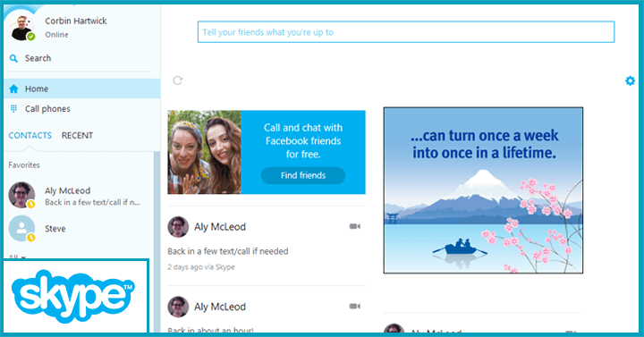Click the Search field text
The width and height of the screenshot is (644, 337).
tap(38, 58)
